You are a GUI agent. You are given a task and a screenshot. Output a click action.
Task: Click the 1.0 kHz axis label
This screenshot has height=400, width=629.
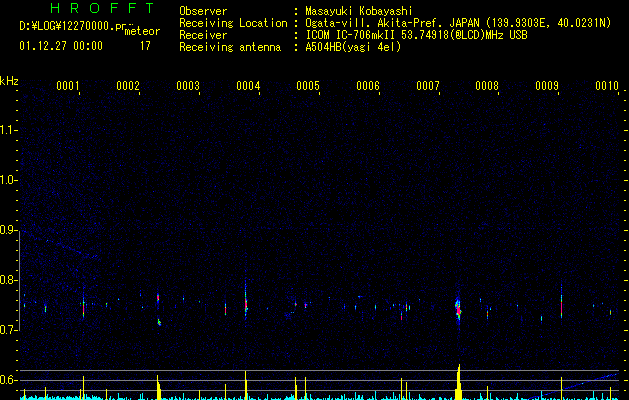pos(8,180)
